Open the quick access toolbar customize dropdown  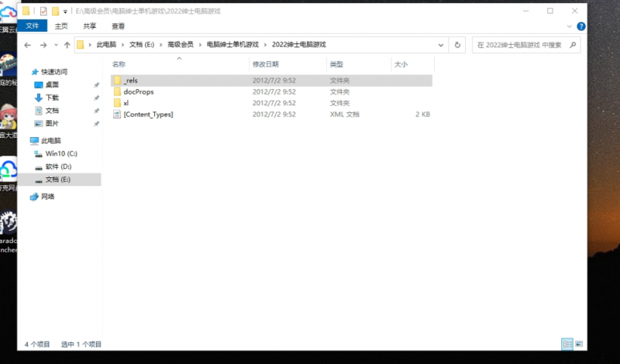(65, 12)
